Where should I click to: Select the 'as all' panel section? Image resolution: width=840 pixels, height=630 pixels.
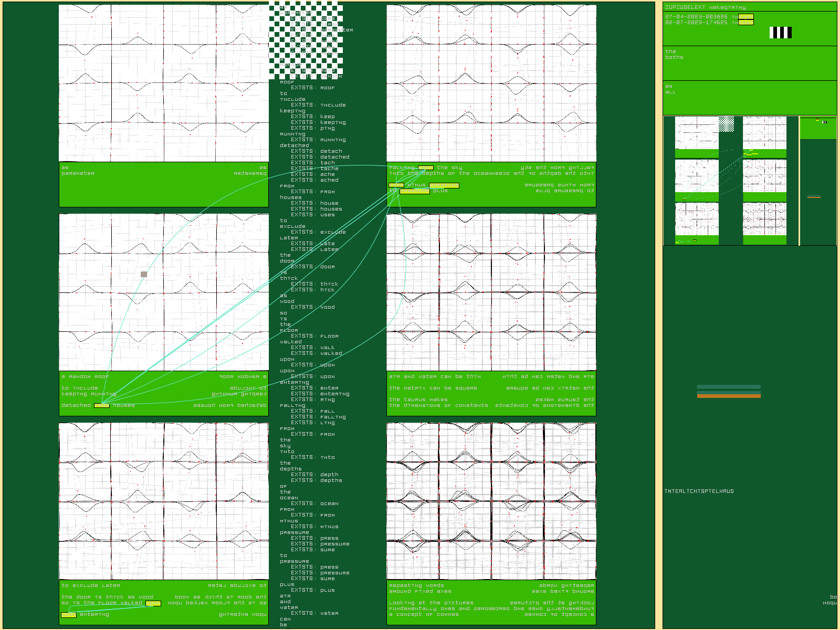click(x=749, y=97)
